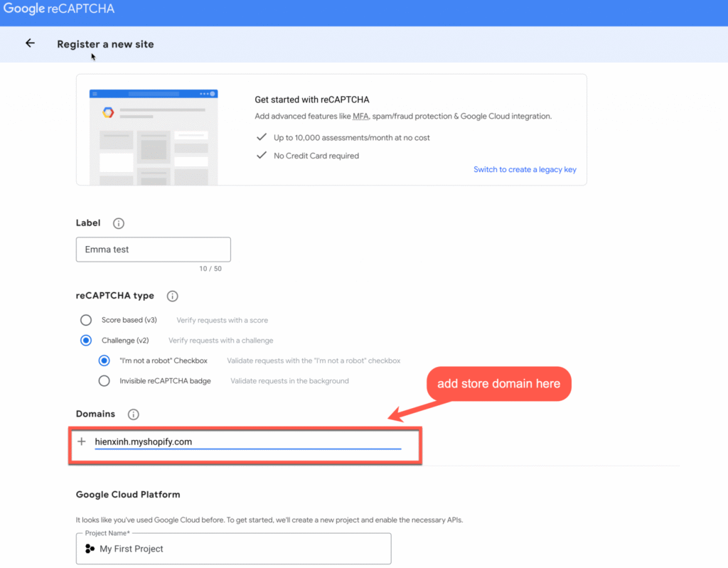Click Switch to create a legacy key

click(525, 169)
